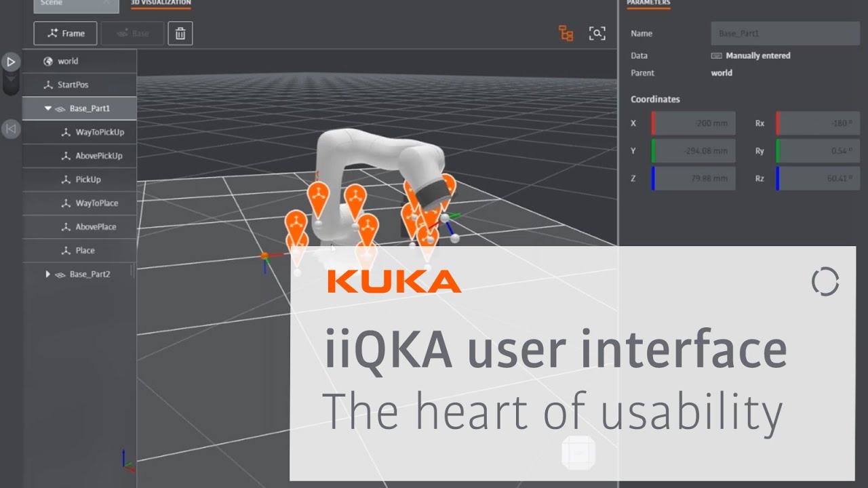The width and height of the screenshot is (868, 488).
Task: Click the zoom-to-fit search frame icon
Action: tap(597, 33)
